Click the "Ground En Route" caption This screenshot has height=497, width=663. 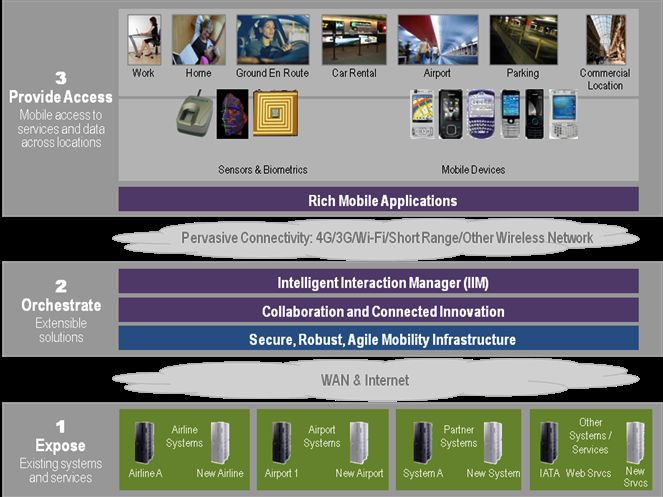(x=272, y=73)
